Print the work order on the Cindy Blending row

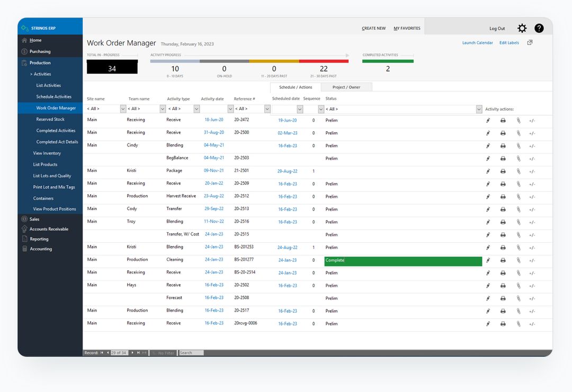(x=503, y=145)
